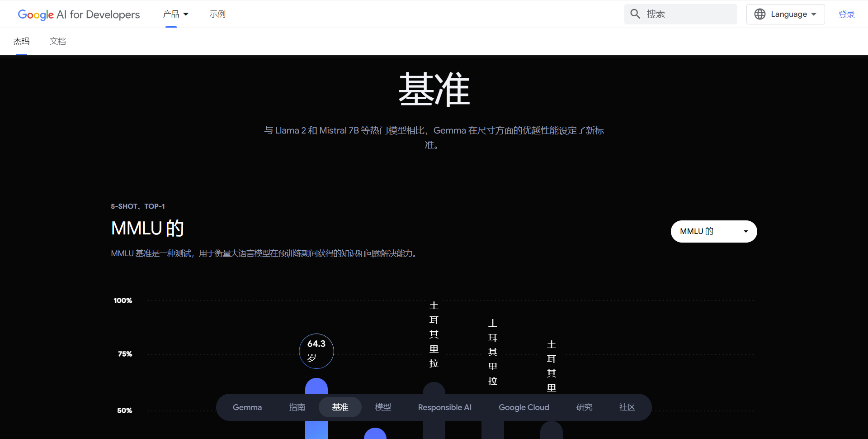This screenshot has height=439, width=868.
Task: Click the globe icon beside Language
Action: 760,14
